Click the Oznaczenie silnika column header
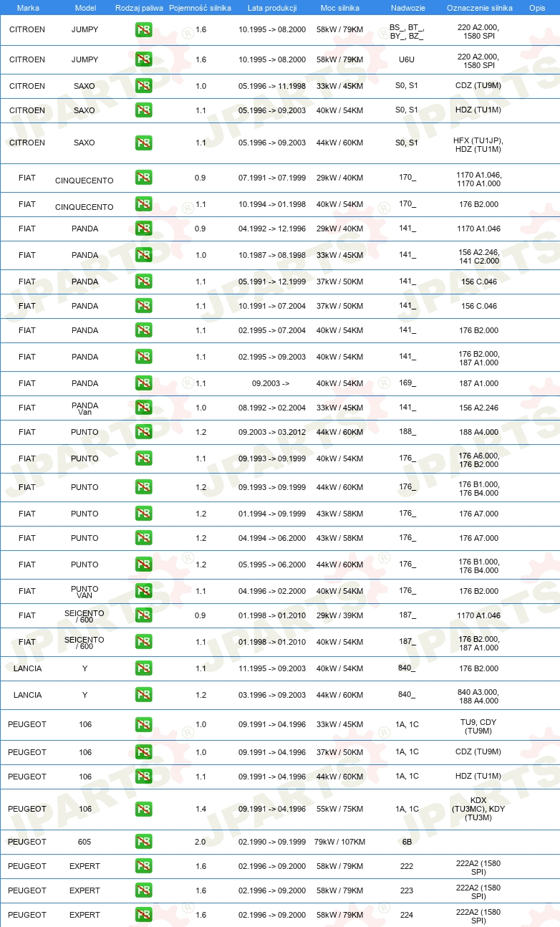Image resolution: width=560 pixels, height=927 pixels. click(x=479, y=7)
